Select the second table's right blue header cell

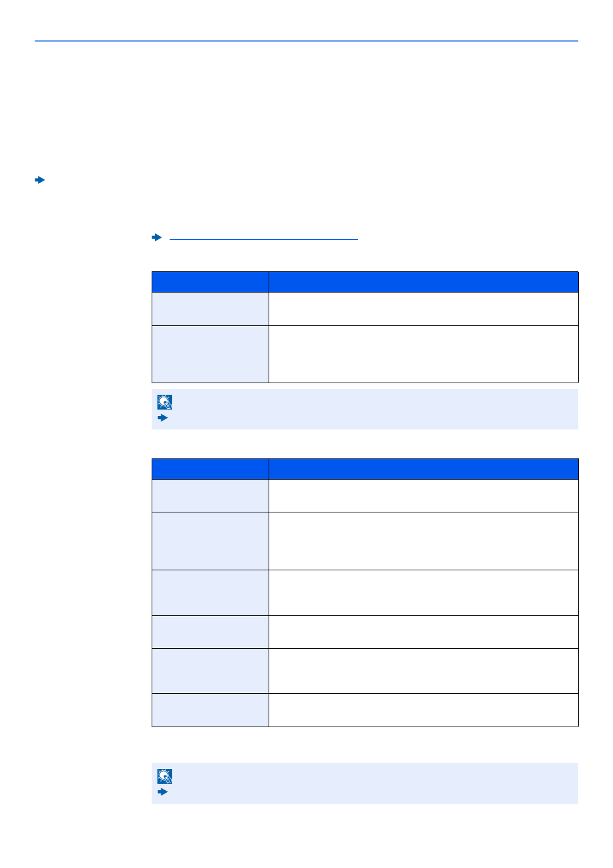(423, 469)
